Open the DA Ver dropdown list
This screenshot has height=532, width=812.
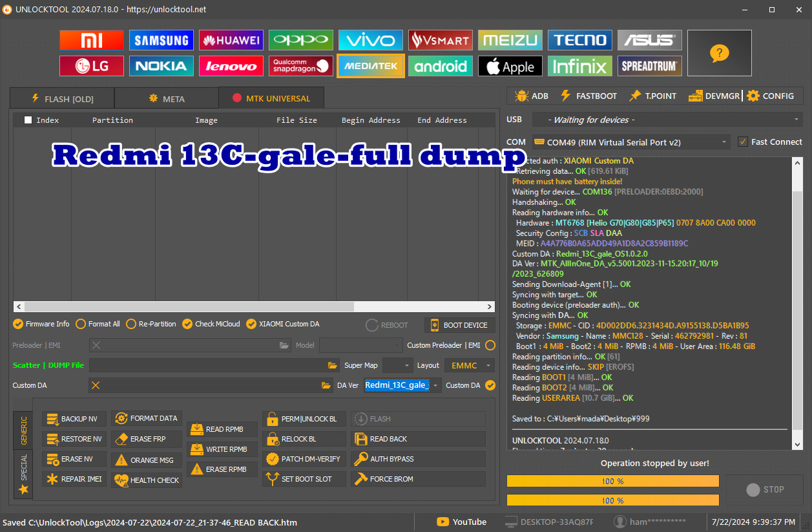[437, 385]
